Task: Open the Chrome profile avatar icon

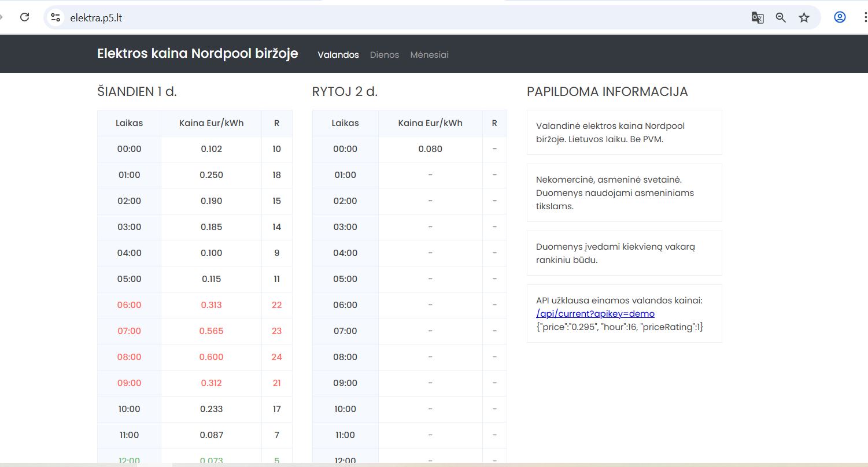Action: tap(840, 17)
